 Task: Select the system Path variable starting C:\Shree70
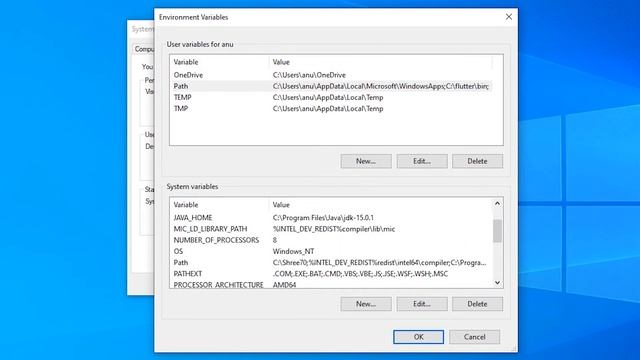[331, 262]
